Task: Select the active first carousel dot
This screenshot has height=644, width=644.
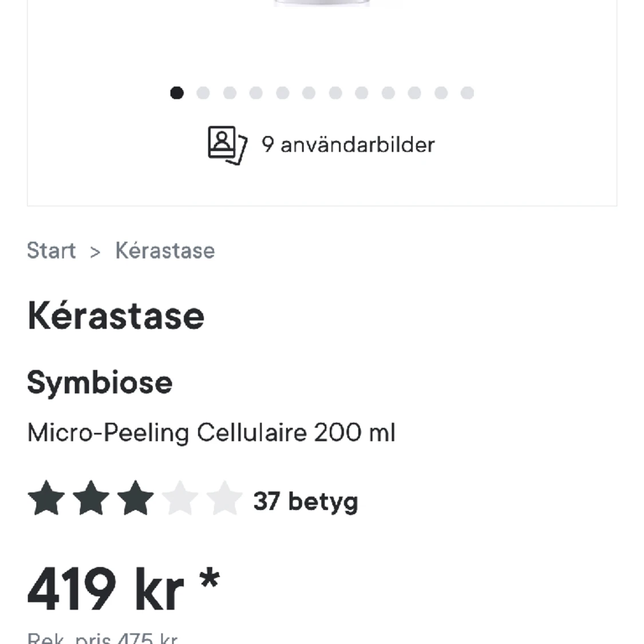Action: [177, 93]
